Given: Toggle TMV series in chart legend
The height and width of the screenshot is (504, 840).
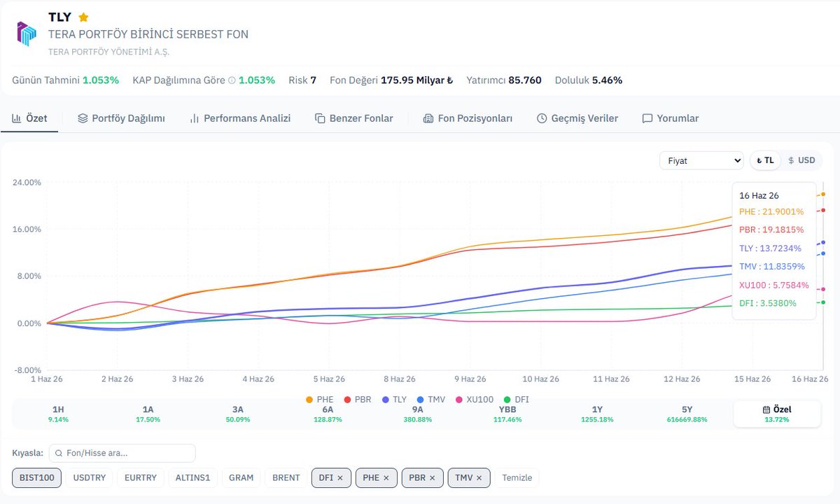Looking at the screenshot, I should click(x=431, y=399).
